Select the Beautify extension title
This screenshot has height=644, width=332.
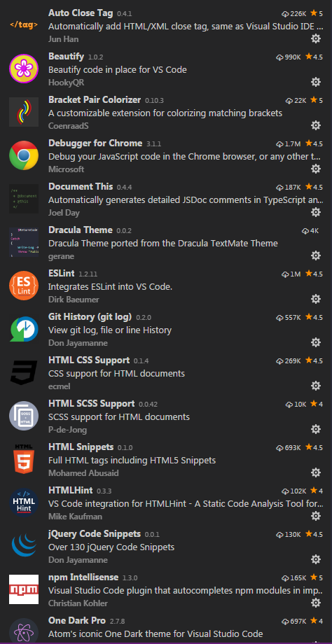(x=66, y=56)
